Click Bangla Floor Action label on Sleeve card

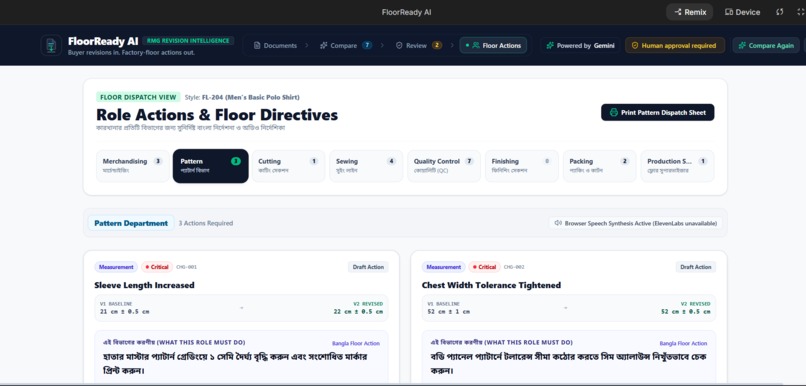pos(356,343)
